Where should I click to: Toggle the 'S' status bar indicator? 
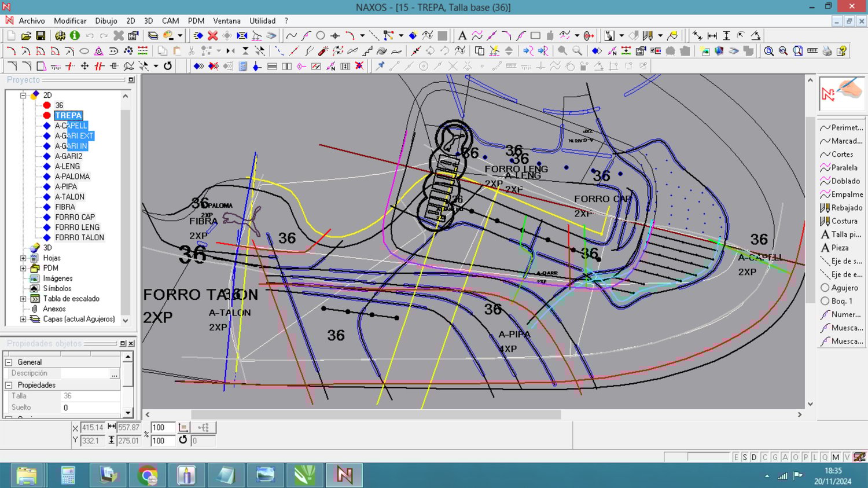(x=745, y=457)
